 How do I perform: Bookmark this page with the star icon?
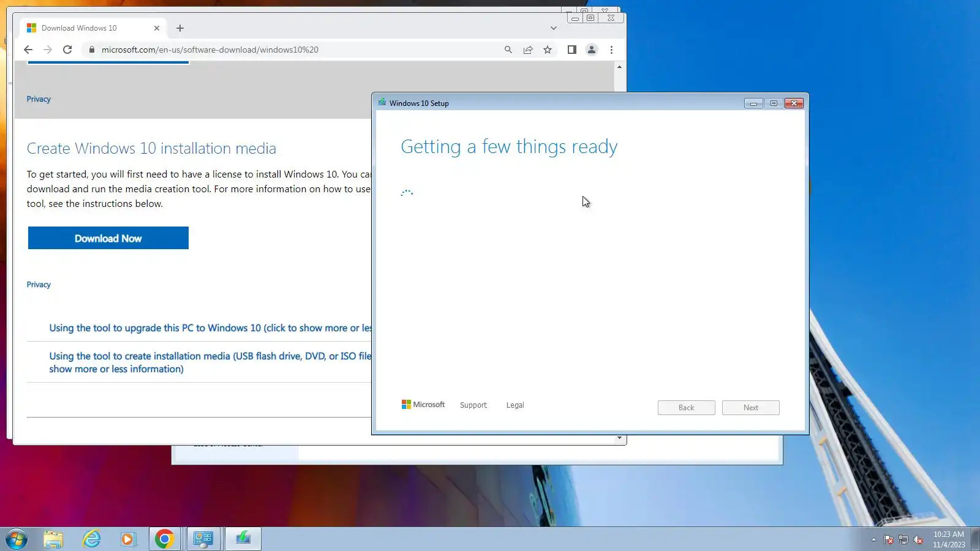coord(548,50)
